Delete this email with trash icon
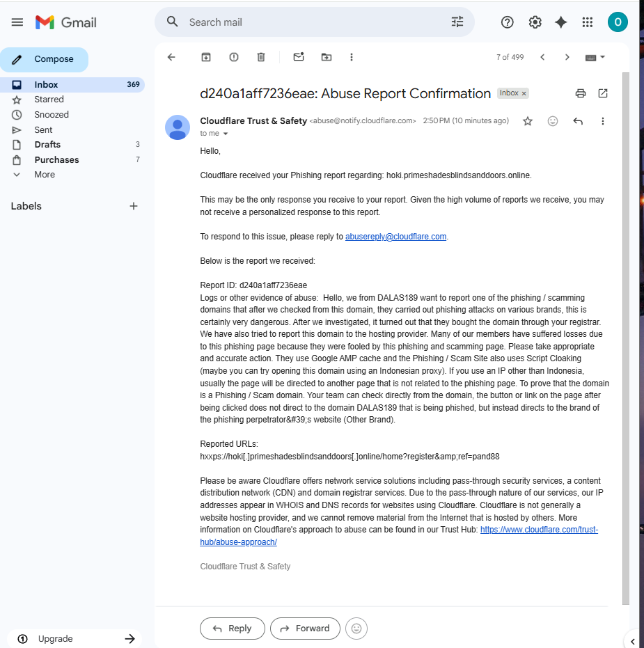 (x=261, y=57)
